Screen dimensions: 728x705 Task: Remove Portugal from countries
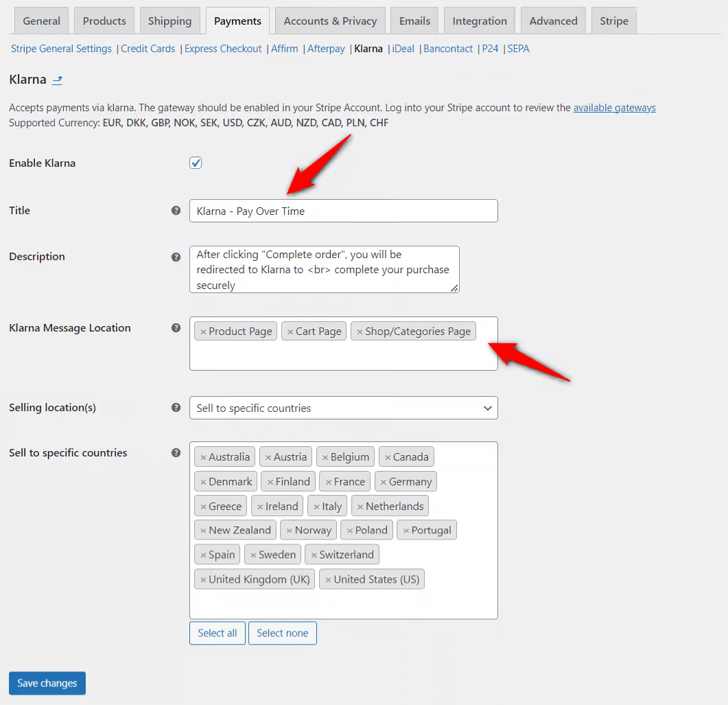406,531
